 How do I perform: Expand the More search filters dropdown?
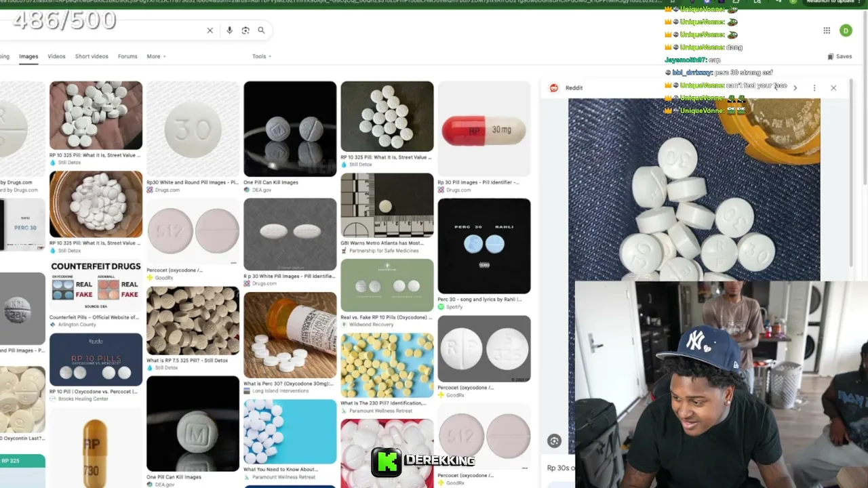pyautogui.click(x=156, y=56)
